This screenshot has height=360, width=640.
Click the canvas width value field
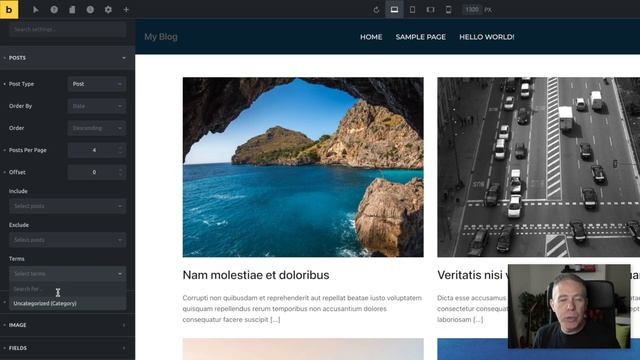(472, 9)
